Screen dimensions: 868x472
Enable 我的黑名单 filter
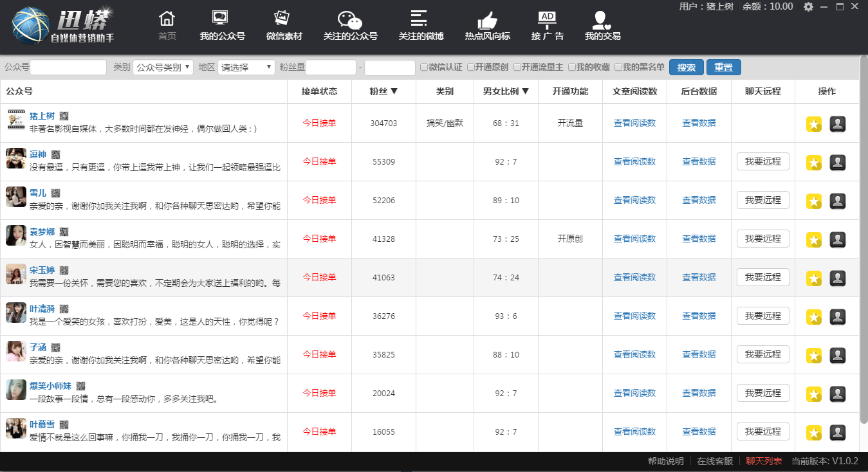tap(618, 67)
